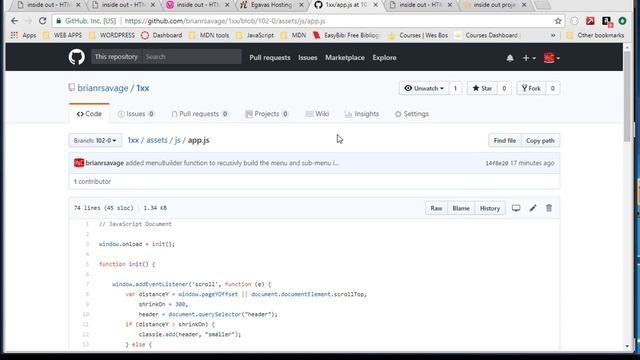Click the commit author brianrsavage
The width and height of the screenshot is (640, 360).
click(x=104, y=163)
